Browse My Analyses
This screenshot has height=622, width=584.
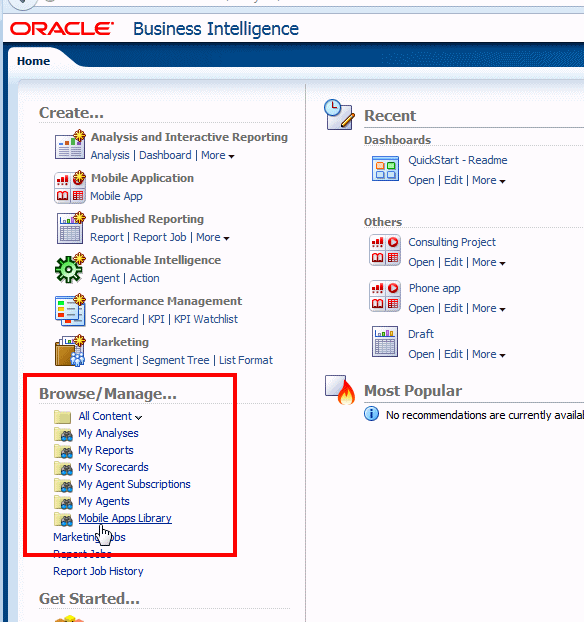click(108, 433)
